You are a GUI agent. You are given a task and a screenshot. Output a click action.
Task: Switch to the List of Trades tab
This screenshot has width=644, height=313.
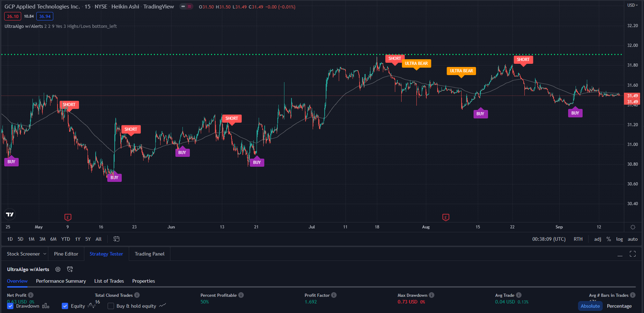(109, 281)
